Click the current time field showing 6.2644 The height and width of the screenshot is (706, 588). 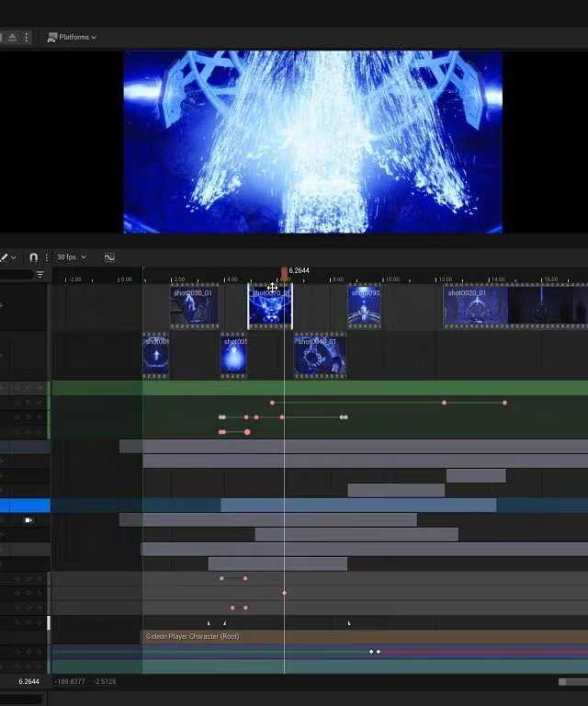(28, 682)
